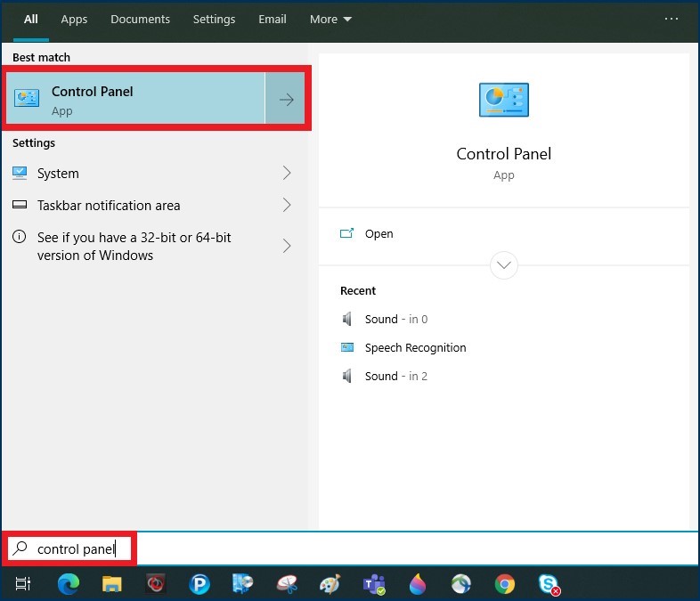
Task: Launch File Explorer from the taskbar
Action: [111, 584]
